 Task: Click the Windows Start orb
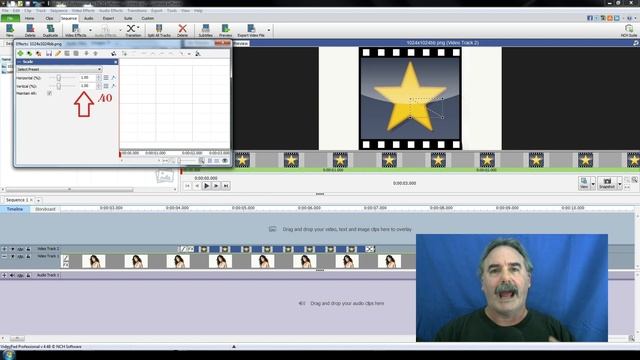pyautogui.click(x=8, y=354)
